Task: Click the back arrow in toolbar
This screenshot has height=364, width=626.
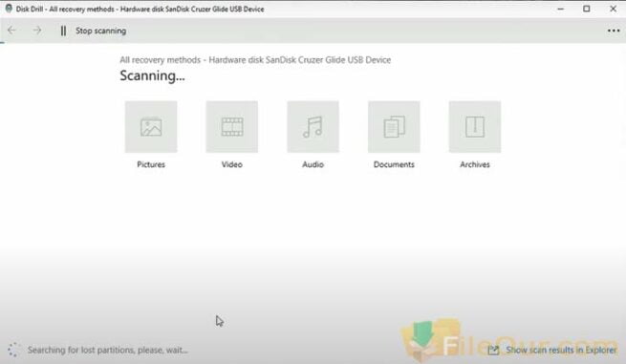Action: click(11, 31)
